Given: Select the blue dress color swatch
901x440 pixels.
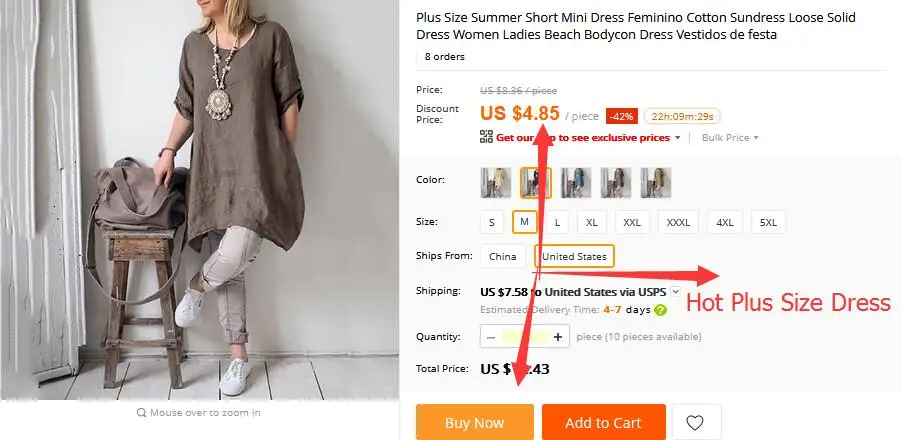Looking at the screenshot, I should pyautogui.click(x=576, y=183).
